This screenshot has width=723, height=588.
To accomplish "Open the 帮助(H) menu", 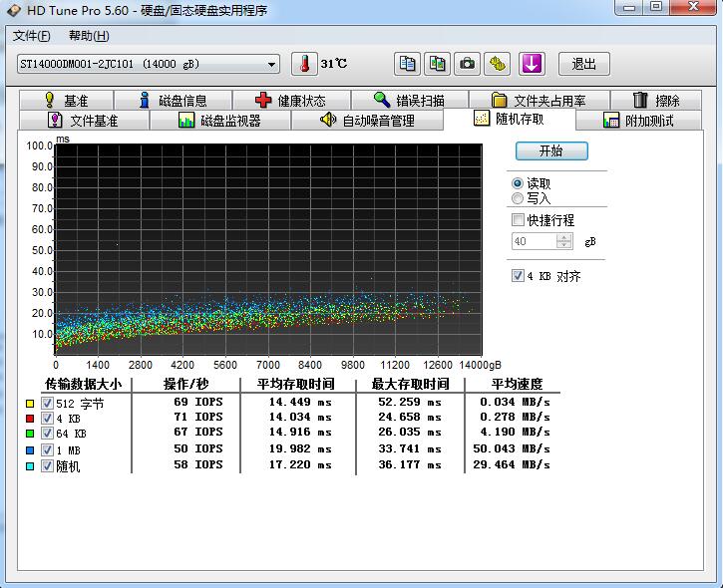I will pyautogui.click(x=88, y=36).
